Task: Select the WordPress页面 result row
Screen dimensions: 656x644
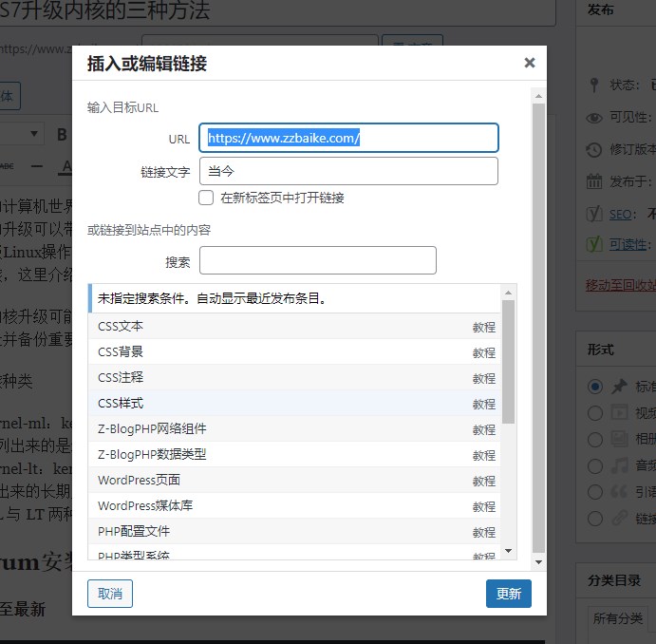Action: click(294, 481)
